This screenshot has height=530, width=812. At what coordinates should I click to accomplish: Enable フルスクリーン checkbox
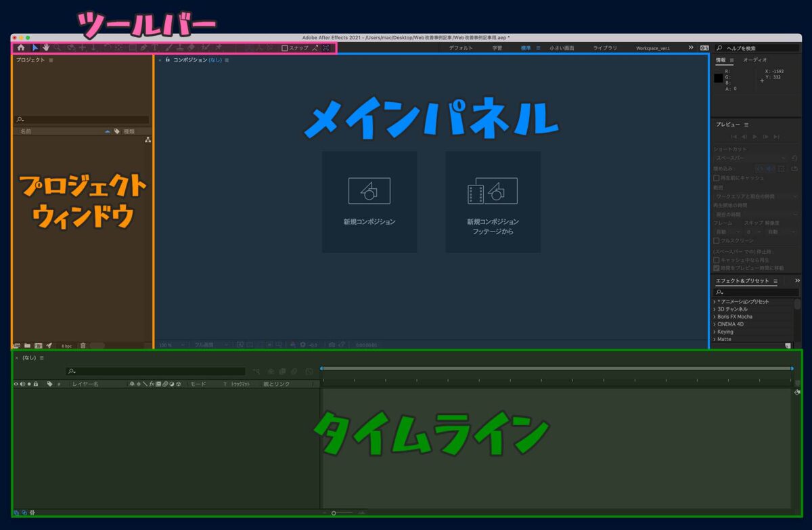717,240
